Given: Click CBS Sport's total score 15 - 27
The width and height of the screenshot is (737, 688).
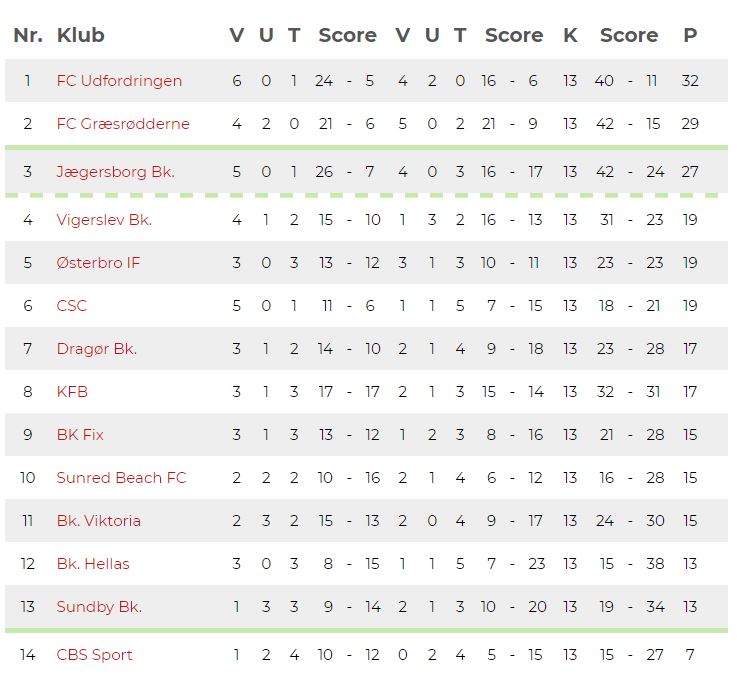Looking at the screenshot, I should click(631, 655).
